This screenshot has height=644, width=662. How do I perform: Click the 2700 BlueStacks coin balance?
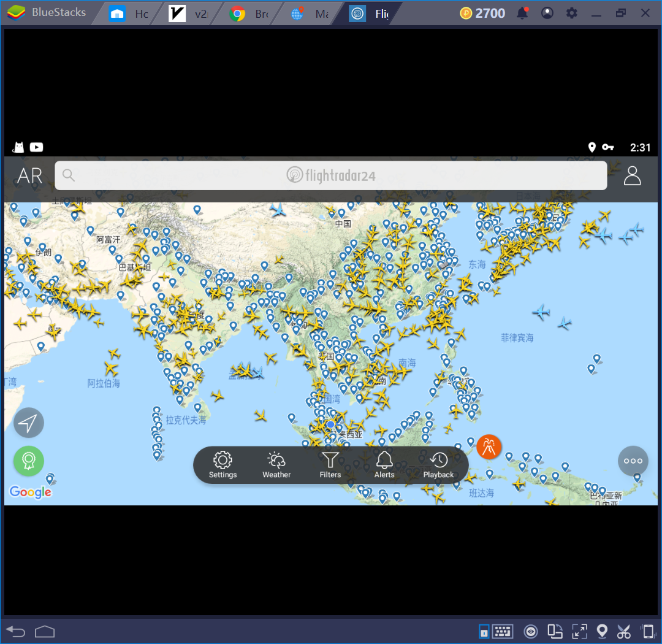coord(482,13)
